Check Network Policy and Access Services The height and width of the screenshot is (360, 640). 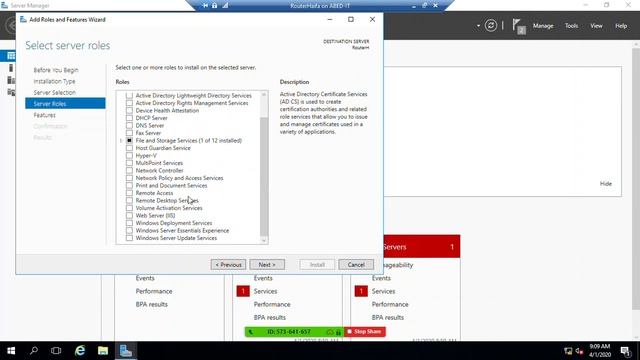pos(129,178)
